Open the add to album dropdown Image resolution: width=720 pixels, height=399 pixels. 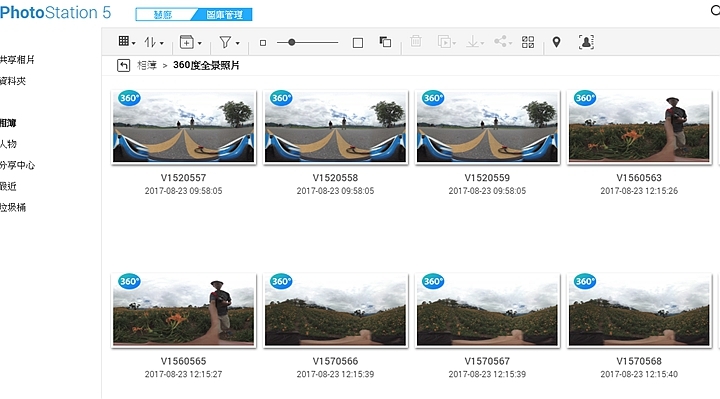click(190, 42)
